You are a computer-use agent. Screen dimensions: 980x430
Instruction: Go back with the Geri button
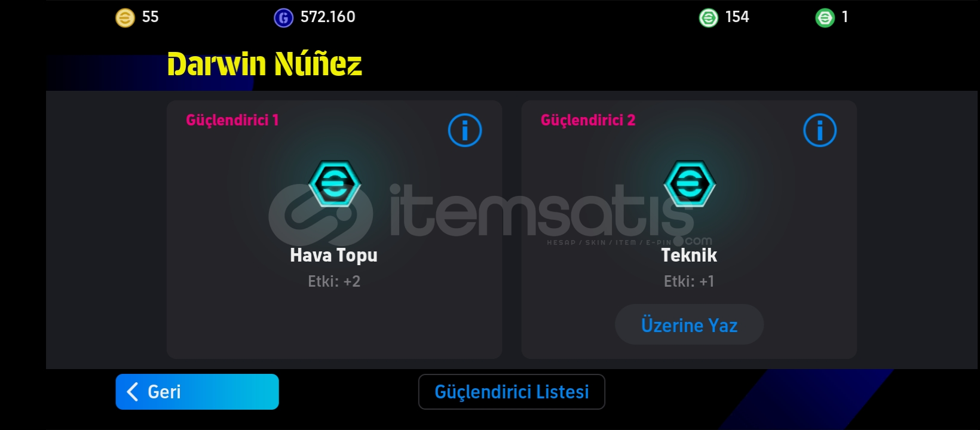[197, 392]
